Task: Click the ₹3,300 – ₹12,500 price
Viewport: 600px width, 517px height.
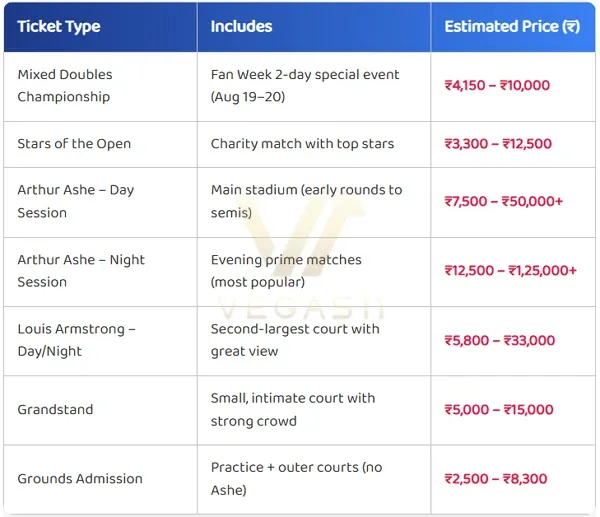Action: click(x=498, y=144)
